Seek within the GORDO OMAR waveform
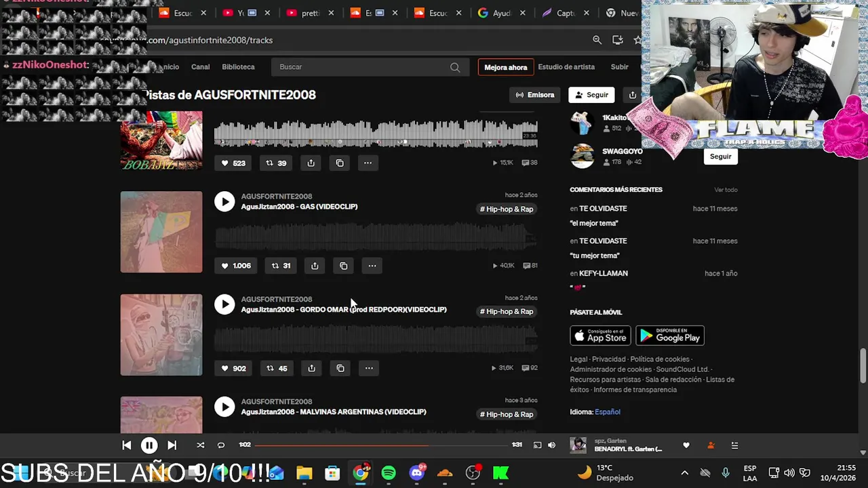 click(376, 339)
